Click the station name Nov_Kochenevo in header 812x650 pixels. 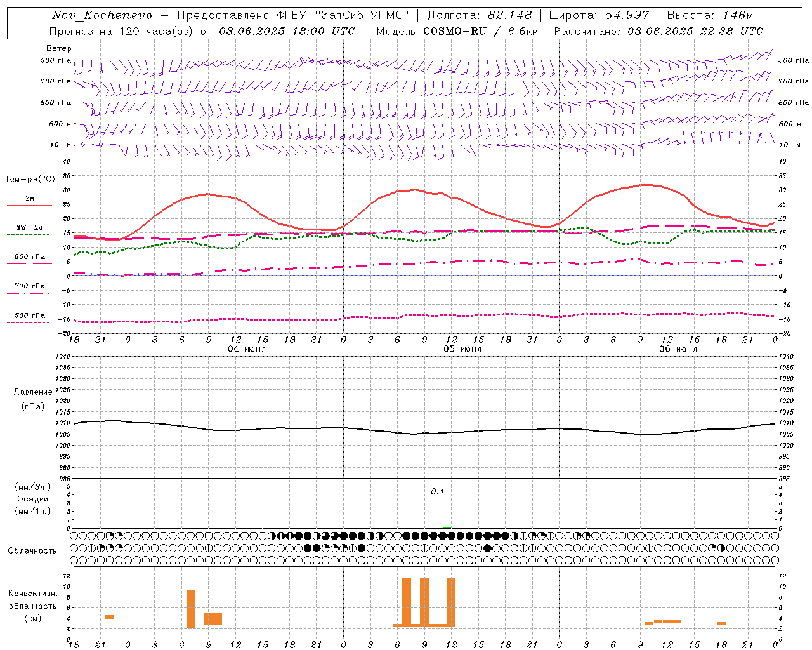[x=102, y=15]
